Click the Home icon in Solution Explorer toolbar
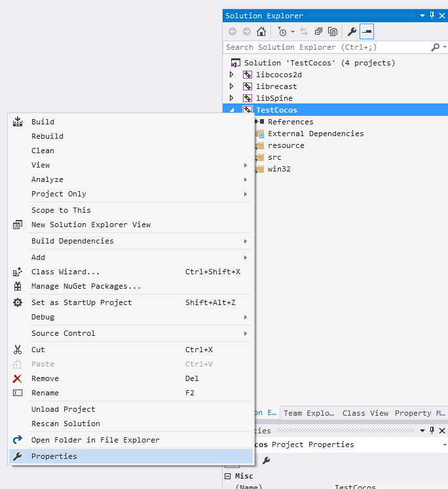The width and height of the screenshot is (448, 489). (261, 31)
